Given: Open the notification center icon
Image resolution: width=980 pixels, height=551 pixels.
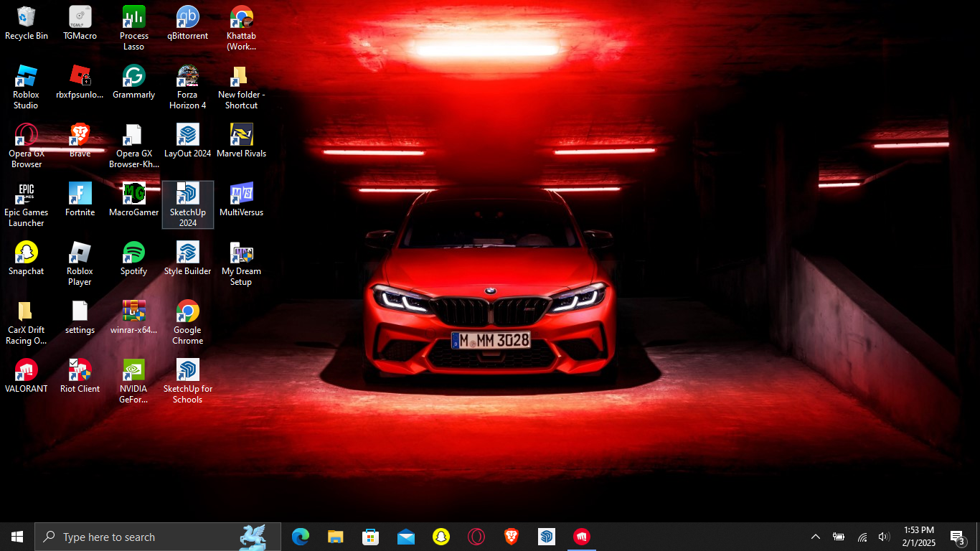Looking at the screenshot, I should [x=958, y=537].
